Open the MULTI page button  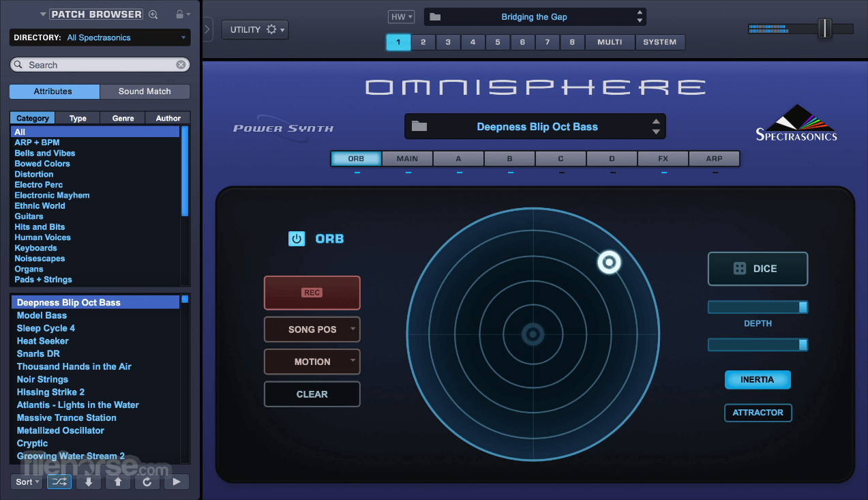pyautogui.click(x=610, y=42)
